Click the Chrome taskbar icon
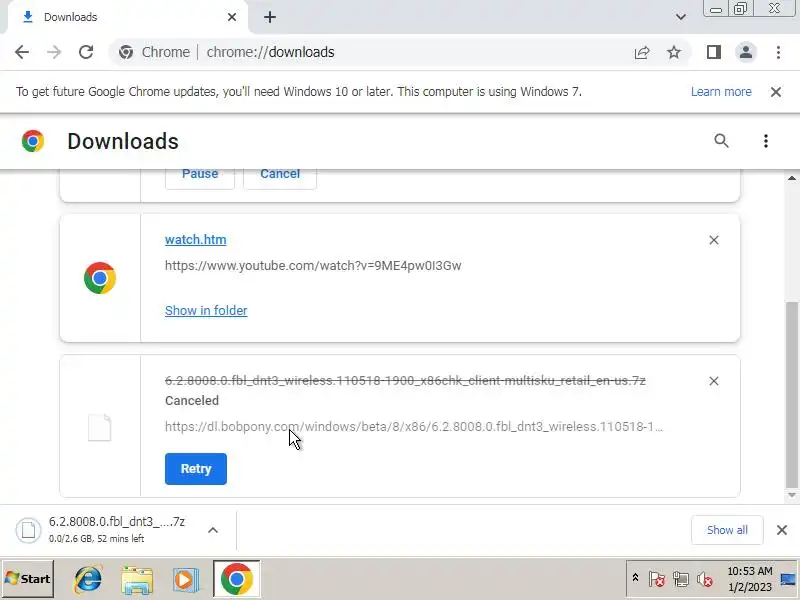The width and height of the screenshot is (800, 600). 237,579
